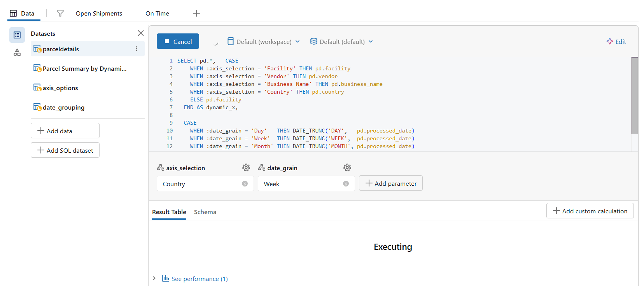Close the Datasets panel
This screenshot has height=286, width=644.
coord(141,33)
